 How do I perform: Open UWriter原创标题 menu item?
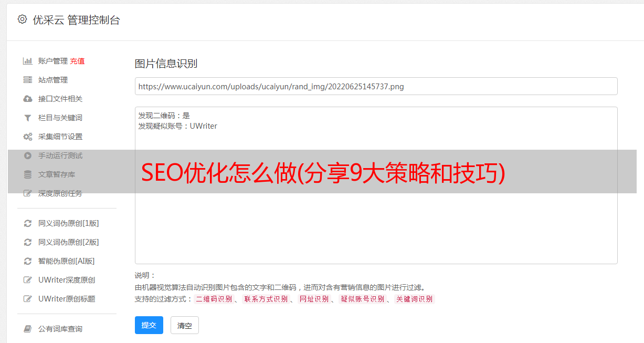[x=67, y=299]
